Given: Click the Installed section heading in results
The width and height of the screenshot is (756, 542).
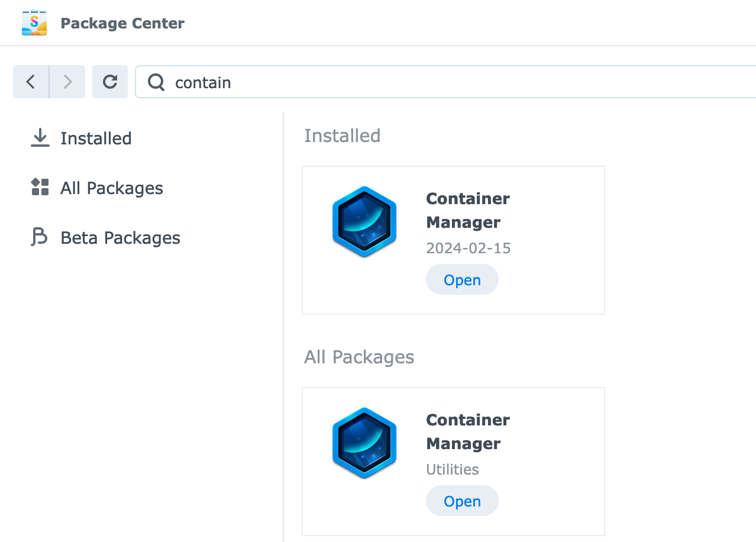Looking at the screenshot, I should (x=342, y=135).
